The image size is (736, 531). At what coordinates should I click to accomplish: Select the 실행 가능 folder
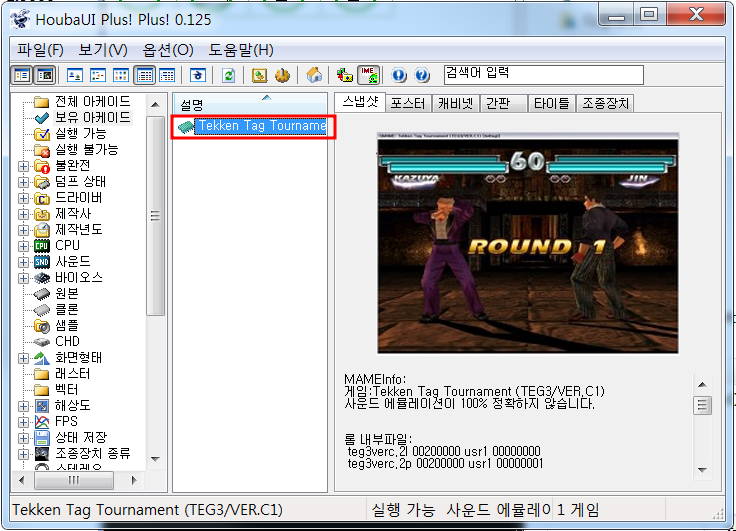click(81, 133)
